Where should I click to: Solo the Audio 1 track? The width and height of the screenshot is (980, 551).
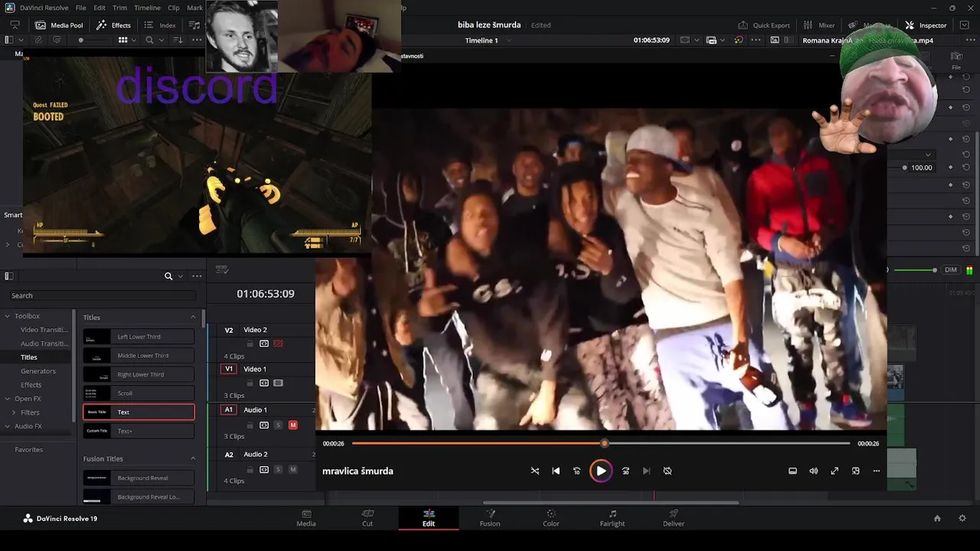click(278, 425)
